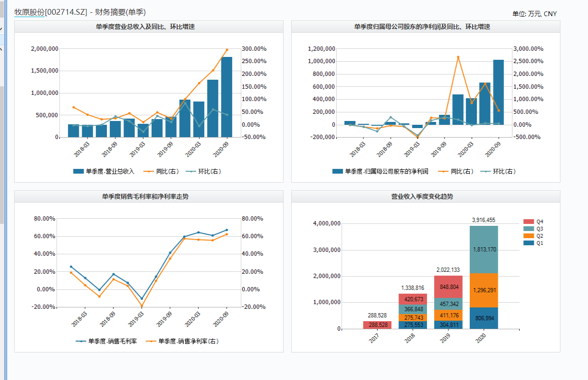Click the Q1 blue legend swatch
This screenshot has width=588, height=380.
coord(529,243)
